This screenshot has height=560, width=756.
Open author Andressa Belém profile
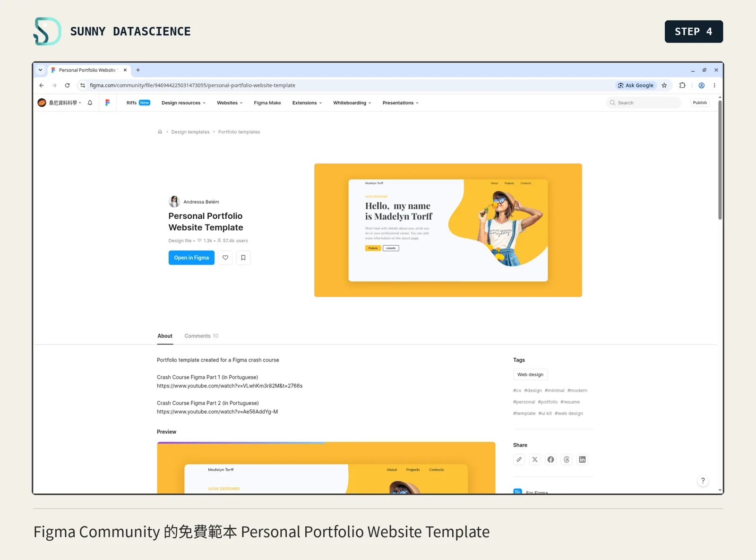pos(194,202)
